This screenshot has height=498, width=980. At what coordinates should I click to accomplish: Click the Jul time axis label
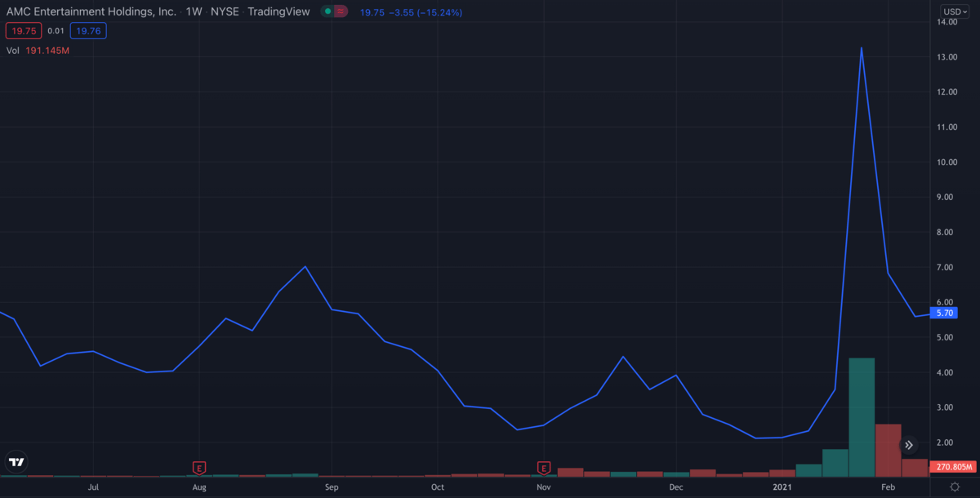click(x=94, y=487)
